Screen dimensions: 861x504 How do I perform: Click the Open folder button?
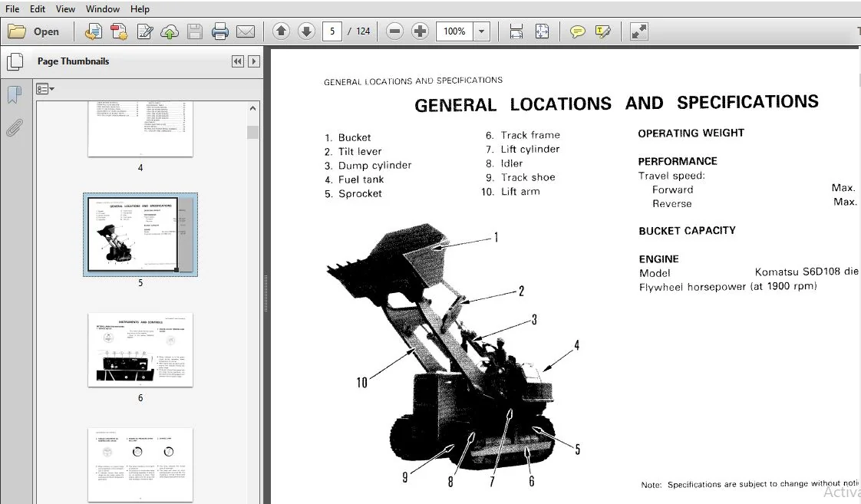point(34,31)
